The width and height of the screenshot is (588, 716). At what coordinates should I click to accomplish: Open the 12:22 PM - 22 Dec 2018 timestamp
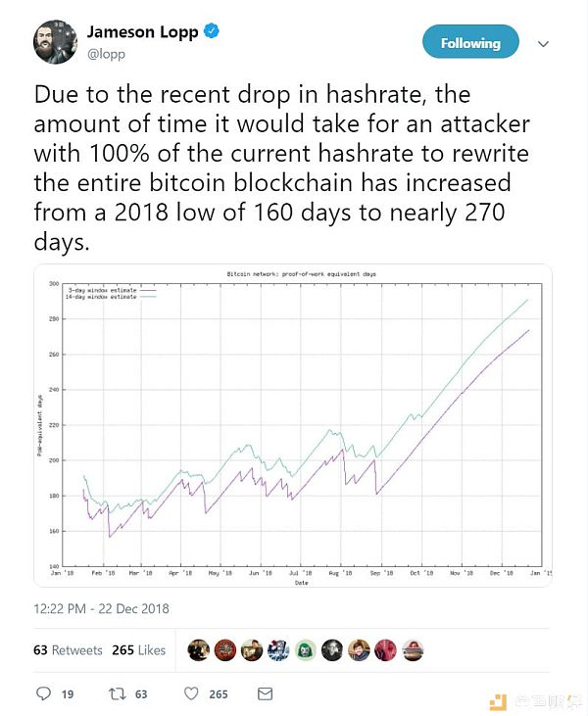point(101,608)
